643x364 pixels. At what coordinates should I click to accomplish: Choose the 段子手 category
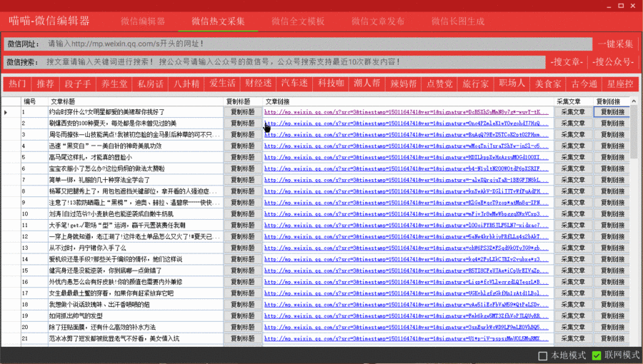pos(78,84)
